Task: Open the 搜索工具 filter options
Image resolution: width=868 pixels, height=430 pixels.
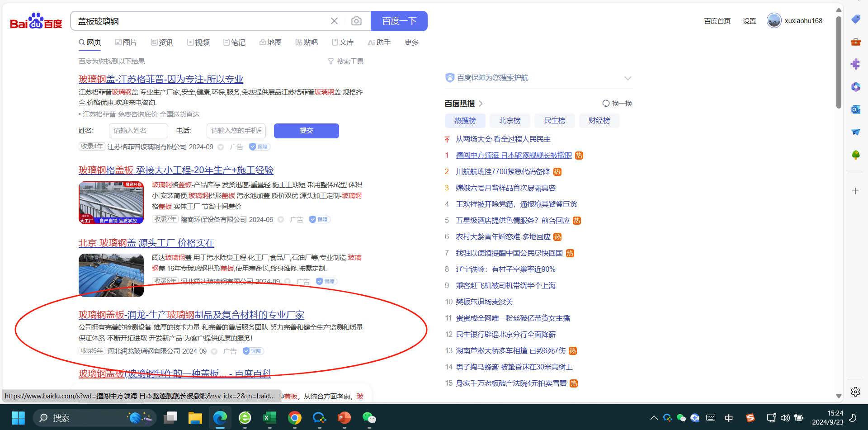Action: click(x=346, y=61)
